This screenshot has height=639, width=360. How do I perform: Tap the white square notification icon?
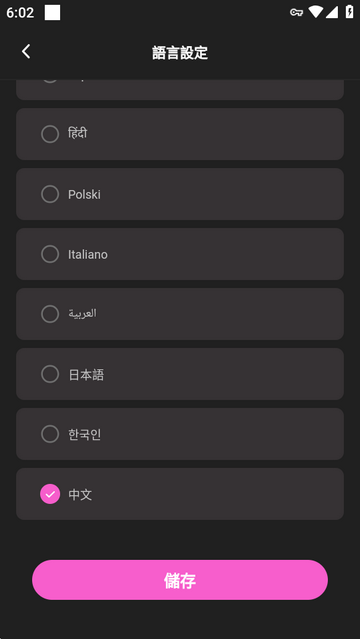coord(52,13)
